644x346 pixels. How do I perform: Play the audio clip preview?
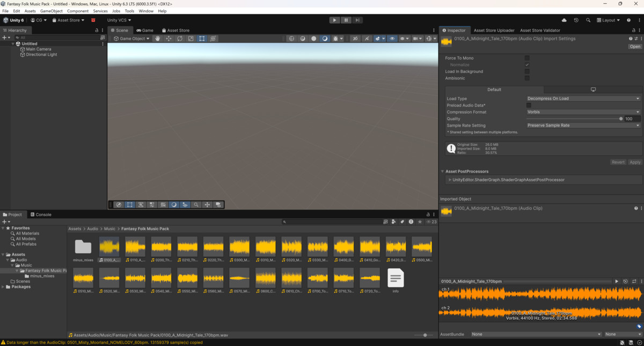(x=617, y=281)
